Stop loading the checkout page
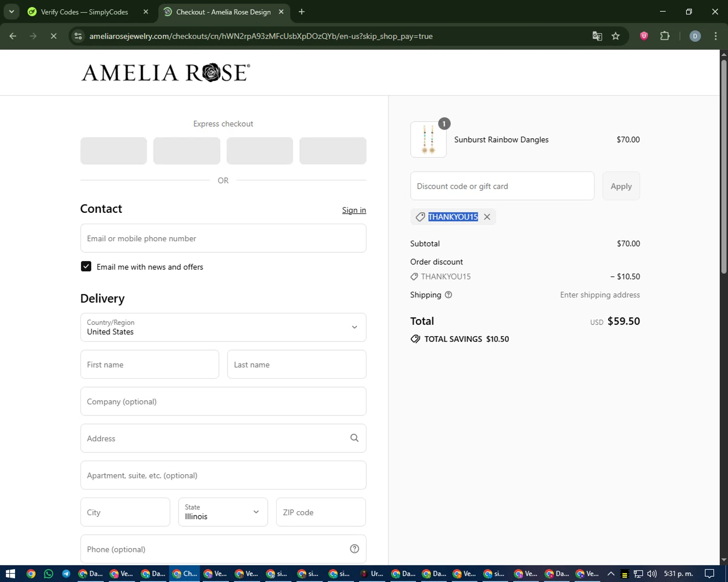The width and height of the screenshot is (728, 582). [53, 36]
